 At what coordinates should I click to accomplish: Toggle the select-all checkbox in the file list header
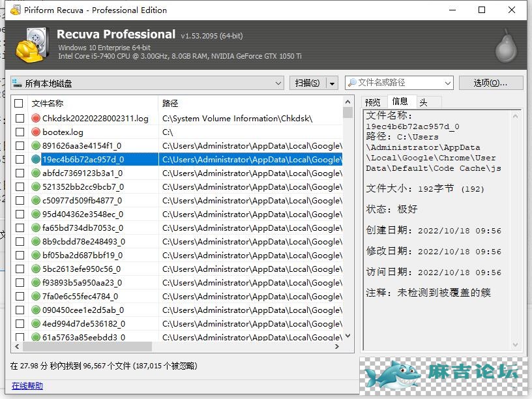(19, 103)
